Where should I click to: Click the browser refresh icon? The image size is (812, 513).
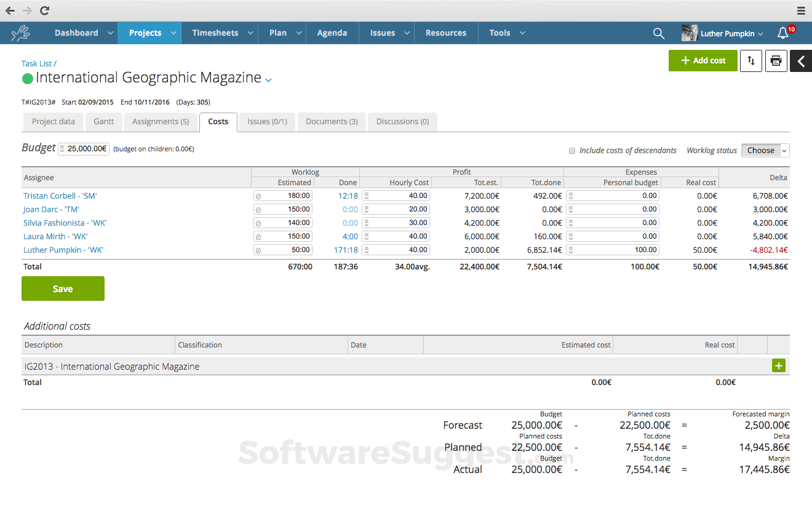(x=43, y=10)
